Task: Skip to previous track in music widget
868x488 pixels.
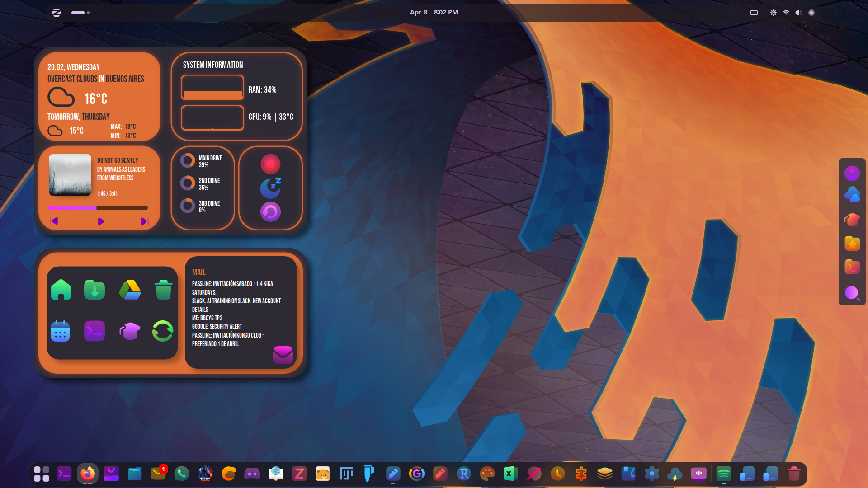Action: 54,221
